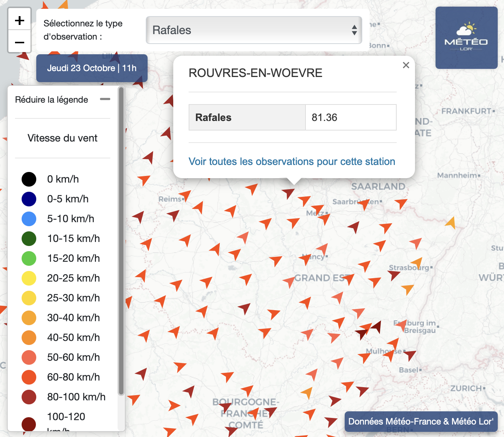This screenshot has width=504, height=437.
Task: Zoom in on the map
Action: (x=19, y=21)
